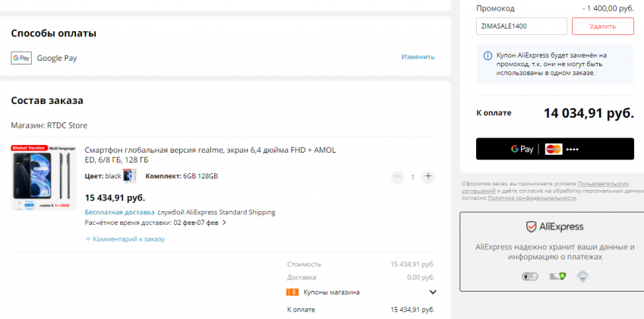
Task: Click the green shield security badge icon
Action: 562,276
